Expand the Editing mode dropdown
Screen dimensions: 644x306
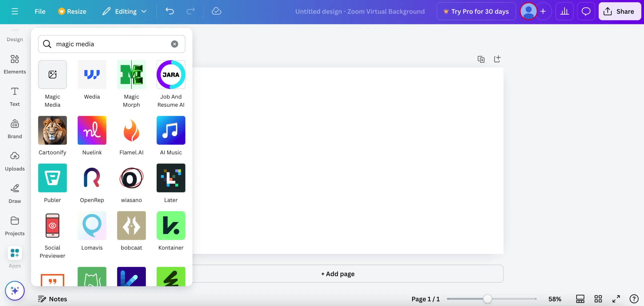coord(124,11)
